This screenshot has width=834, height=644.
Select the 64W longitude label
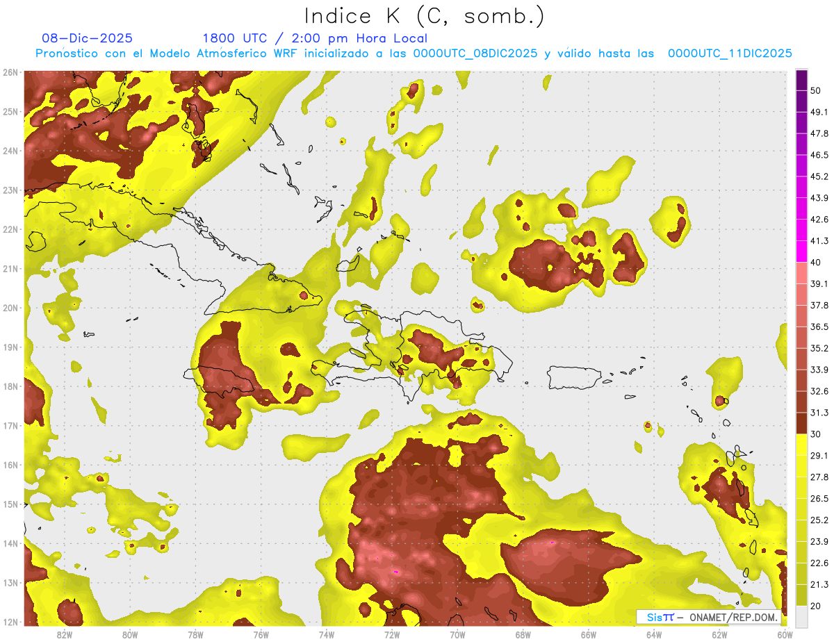[654, 634]
